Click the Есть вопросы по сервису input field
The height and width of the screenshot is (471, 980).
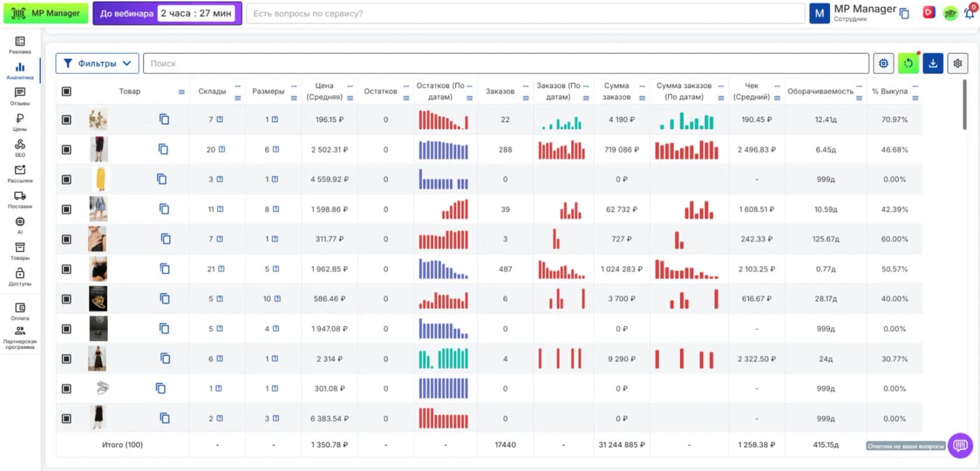tap(526, 13)
